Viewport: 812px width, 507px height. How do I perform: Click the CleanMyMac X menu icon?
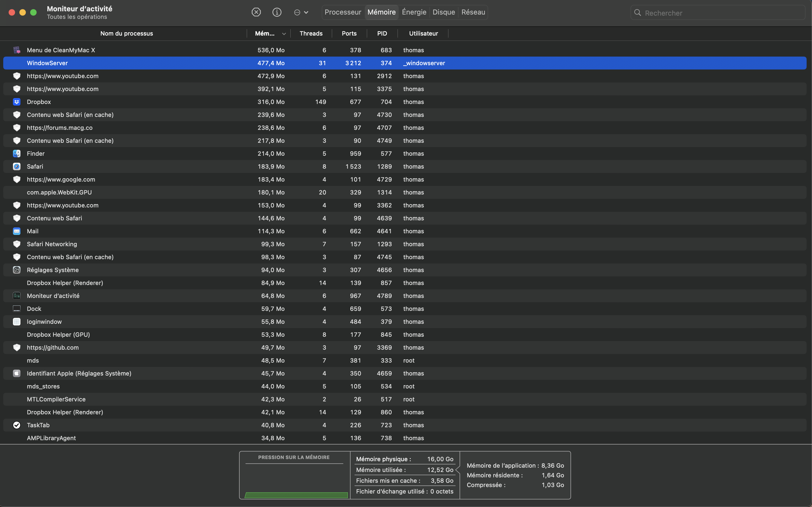click(x=17, y=50)
